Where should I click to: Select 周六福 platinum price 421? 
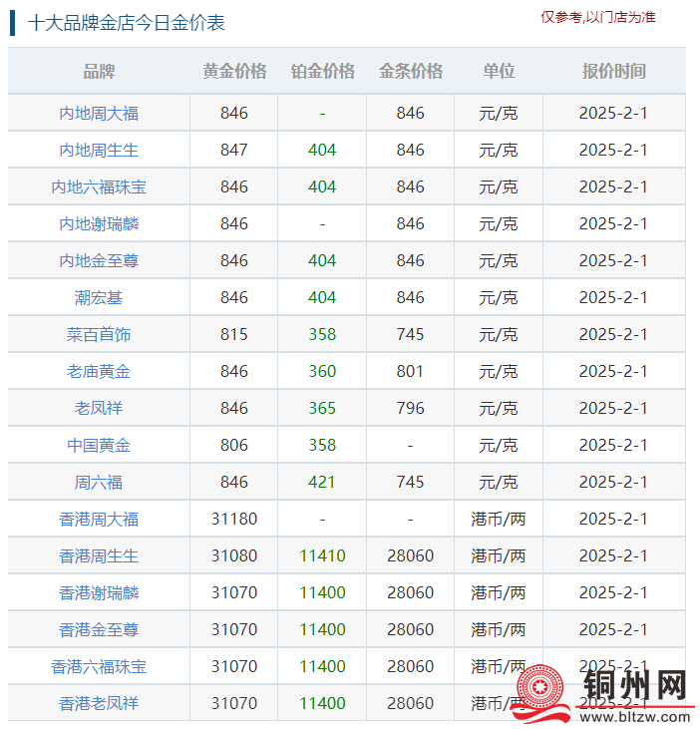pyautogui.click(x=322, y=482)
